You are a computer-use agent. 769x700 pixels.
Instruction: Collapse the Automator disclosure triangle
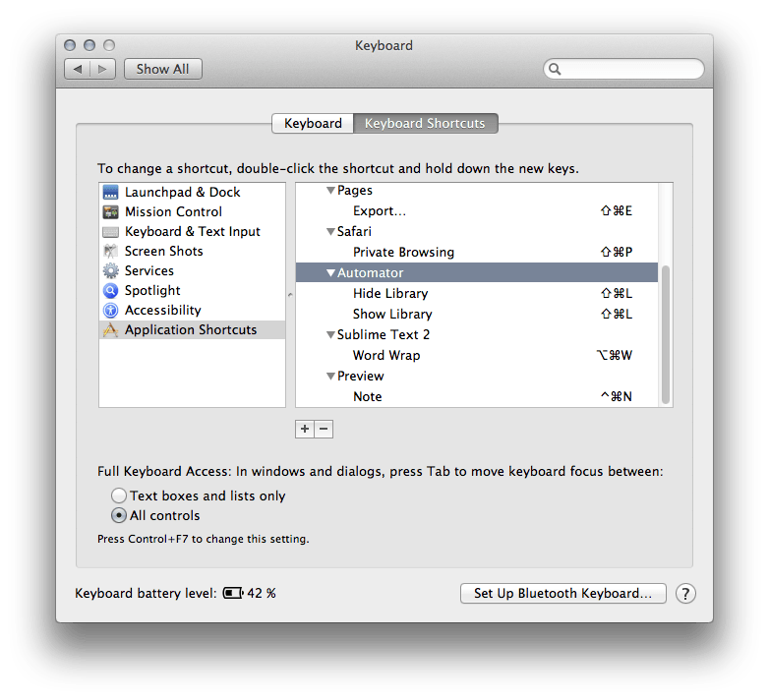(x=331, y=273)
